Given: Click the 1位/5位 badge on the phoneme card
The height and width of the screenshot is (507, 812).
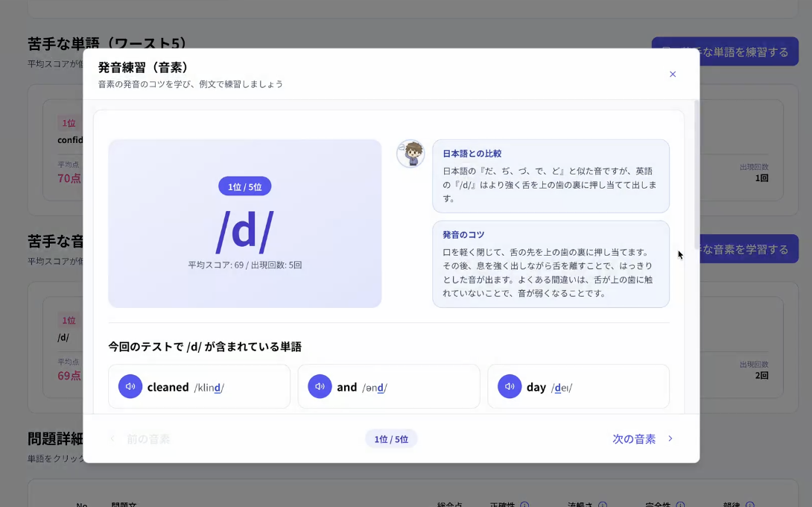Looking at the screenshot, I should (x=244, y=186).
